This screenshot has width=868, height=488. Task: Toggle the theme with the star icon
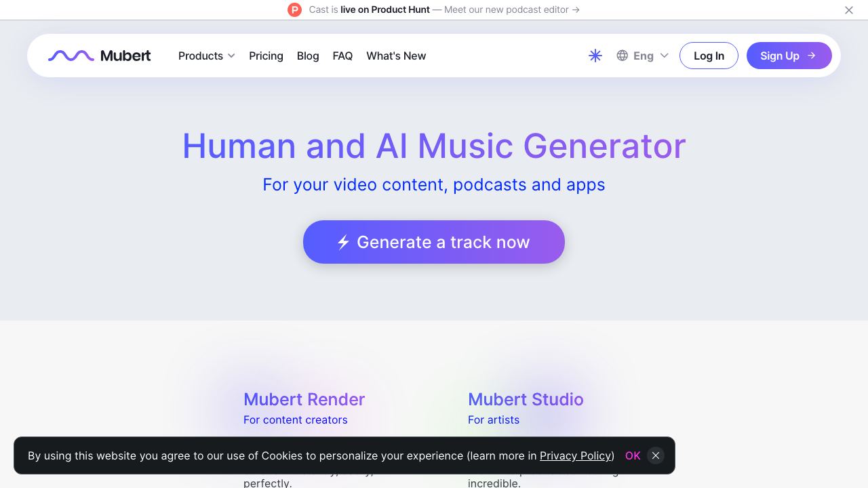[595, 56]
